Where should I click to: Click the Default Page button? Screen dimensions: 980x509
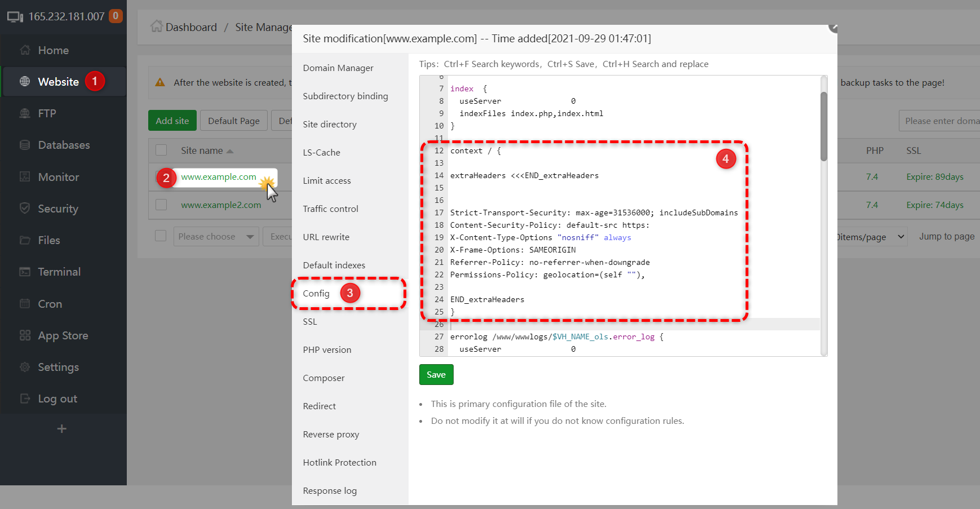[234, 121]
